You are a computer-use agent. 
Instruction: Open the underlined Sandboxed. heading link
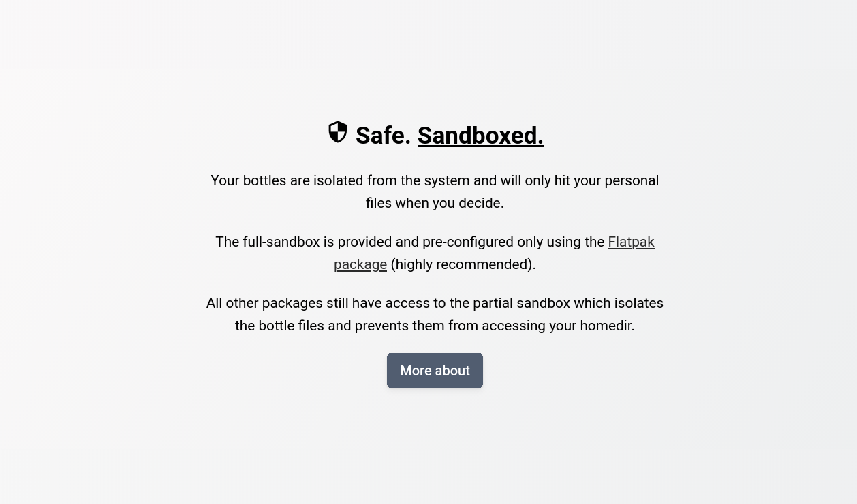[480, 136]
